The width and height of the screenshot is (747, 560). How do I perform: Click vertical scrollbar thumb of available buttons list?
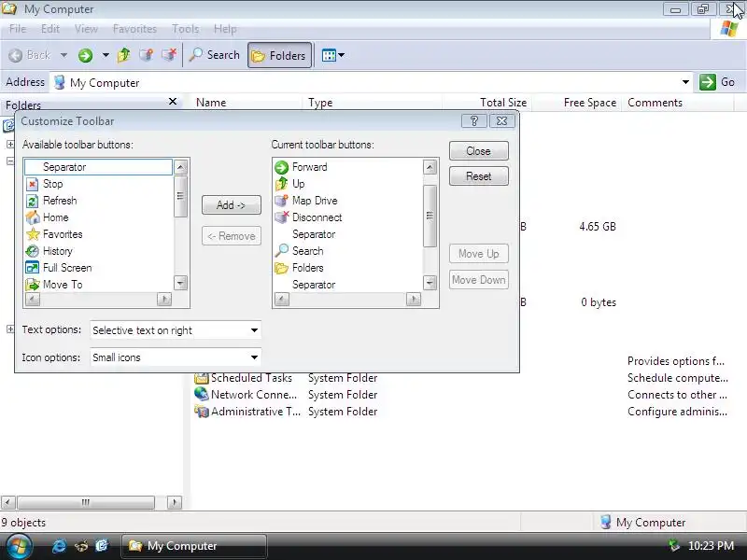[x=180, y=196]
